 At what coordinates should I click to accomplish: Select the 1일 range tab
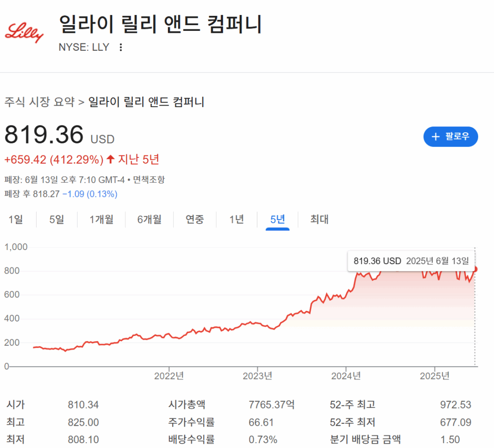(x=16, y=219)
